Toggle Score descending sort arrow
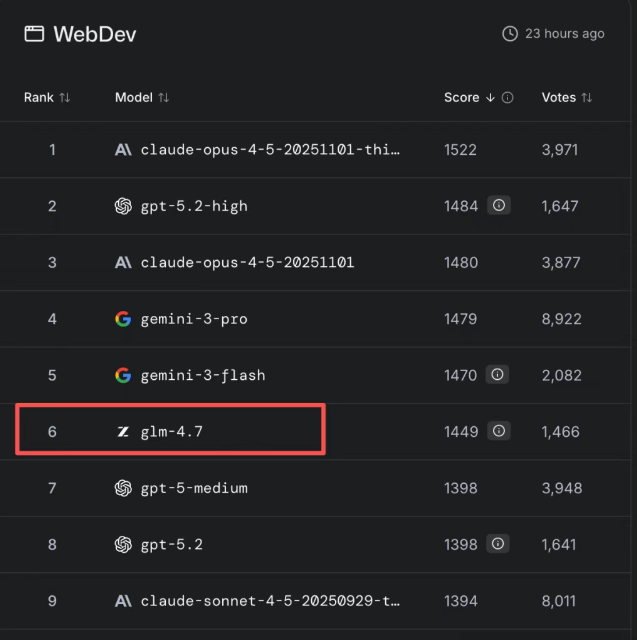The image size is (637, 640). pos(490,98)
